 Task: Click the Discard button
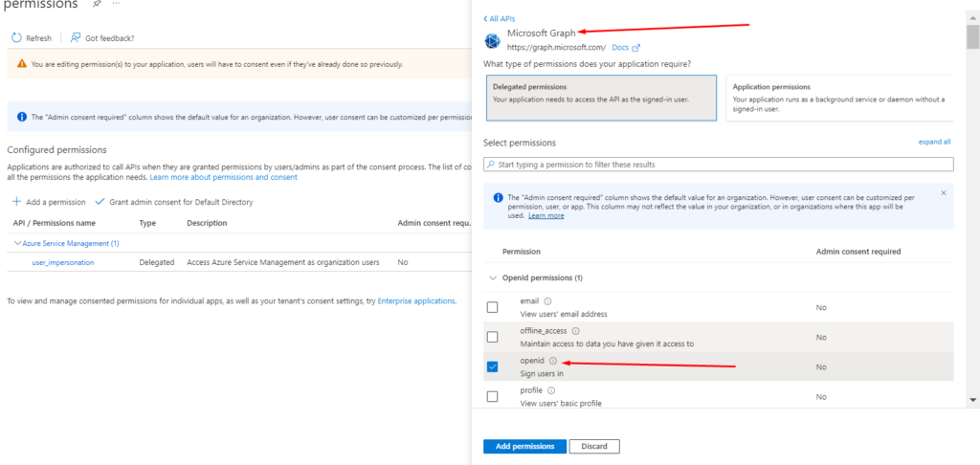(594, 446)
